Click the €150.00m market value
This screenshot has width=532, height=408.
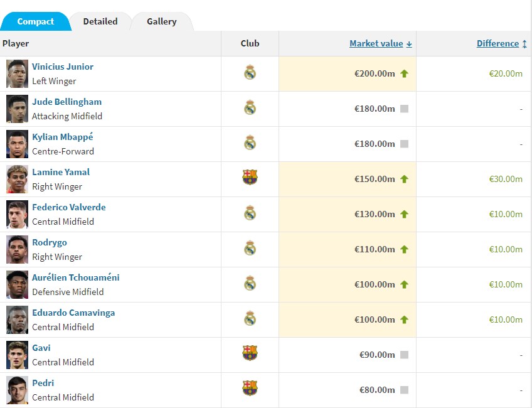click(375, 180)
